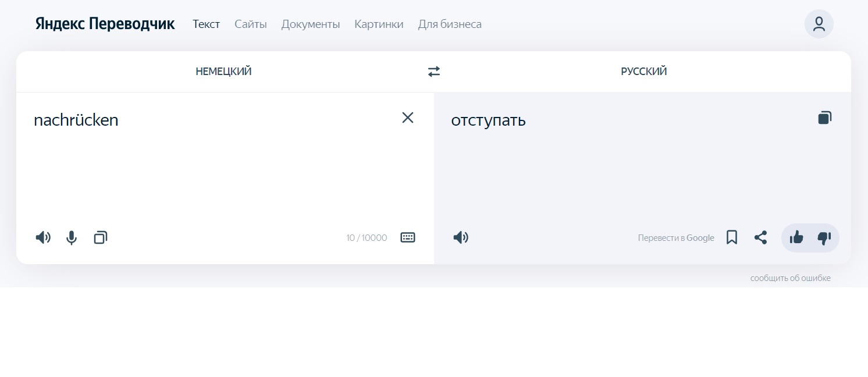The height and width of the screenshot is (377, 868).
Task: Click the character counter 10 / 10000
Action: pyautogui.click(x=367, y=238)
